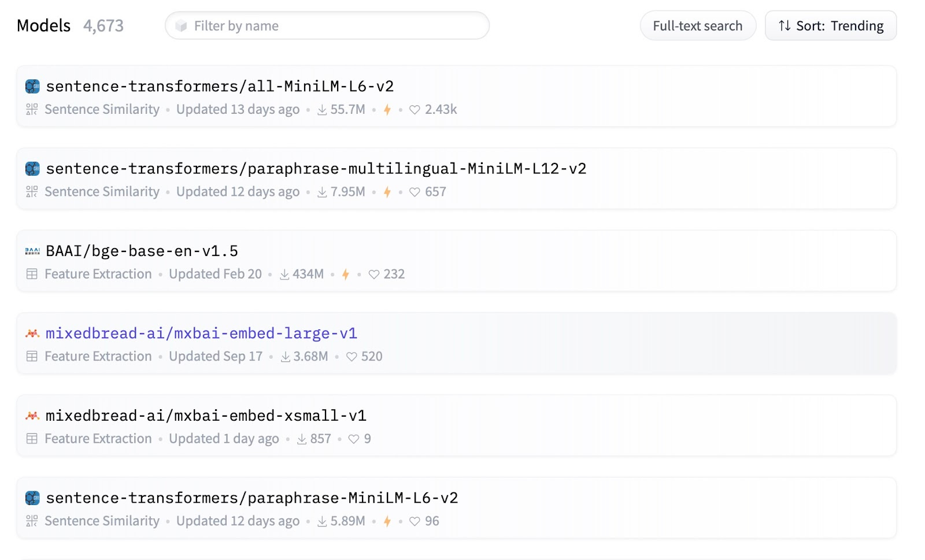Click the mixedbread logo beside mxbai-embed-xsmall-v1
Viewport: 925px width, 560px height.
coord(32,416)
